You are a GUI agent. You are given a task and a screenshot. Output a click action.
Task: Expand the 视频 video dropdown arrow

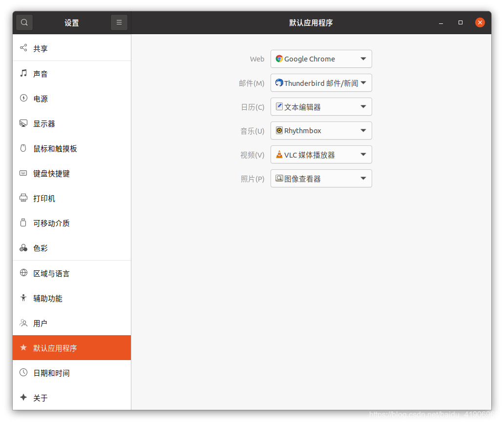click(x=363, y=155)
